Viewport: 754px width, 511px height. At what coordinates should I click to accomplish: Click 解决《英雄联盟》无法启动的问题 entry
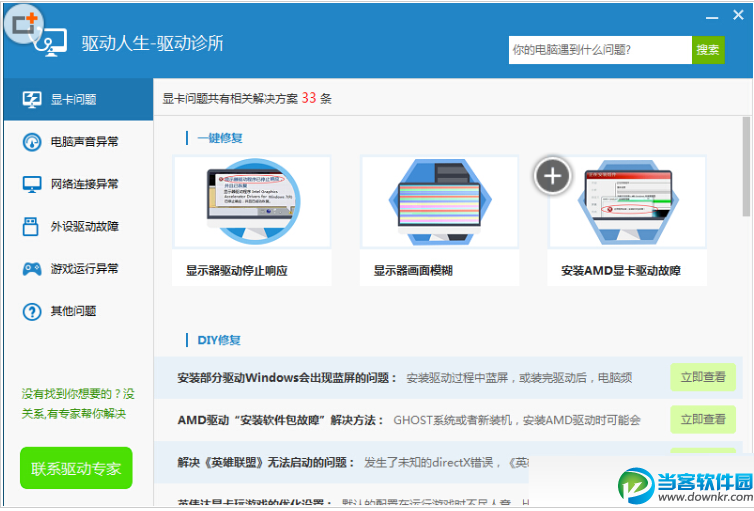(x=266, y=462)
